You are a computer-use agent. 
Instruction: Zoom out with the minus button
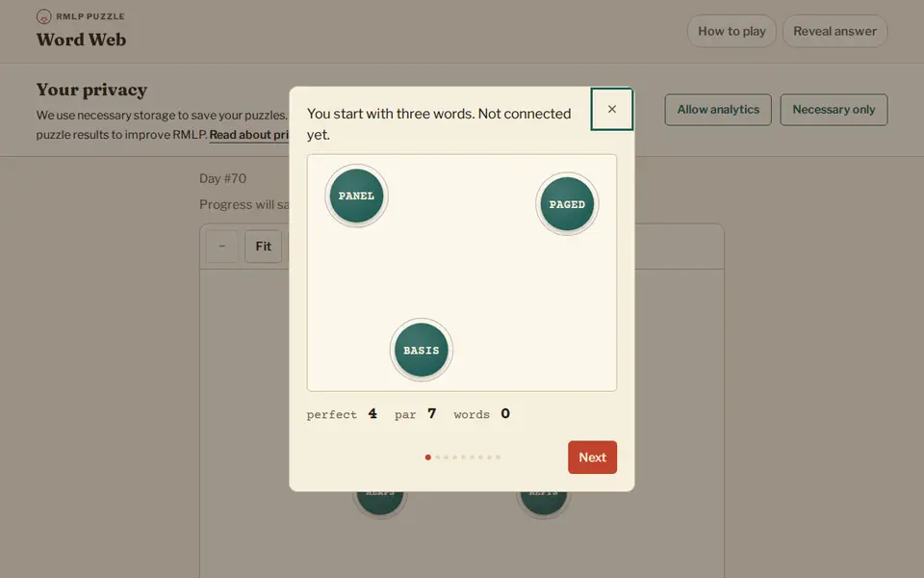221,246
